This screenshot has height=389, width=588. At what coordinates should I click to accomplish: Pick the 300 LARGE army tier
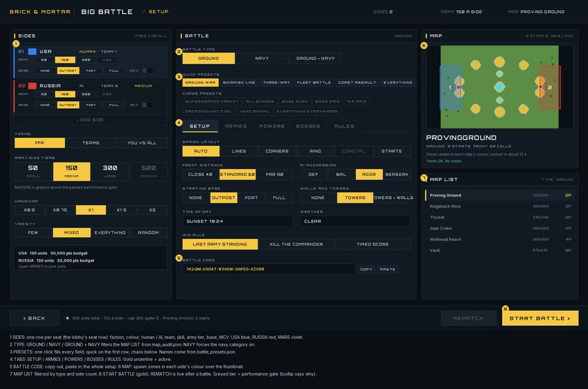[110, 172]
